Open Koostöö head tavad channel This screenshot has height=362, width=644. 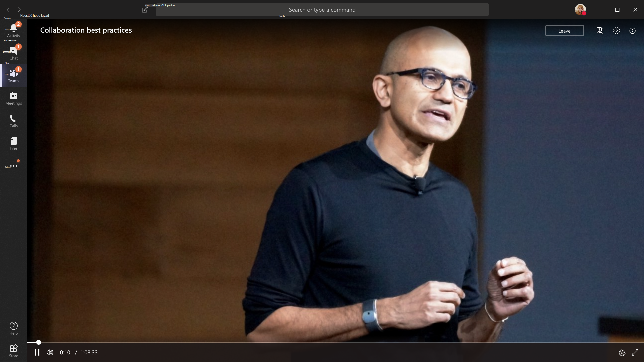(x=34, y=15)
